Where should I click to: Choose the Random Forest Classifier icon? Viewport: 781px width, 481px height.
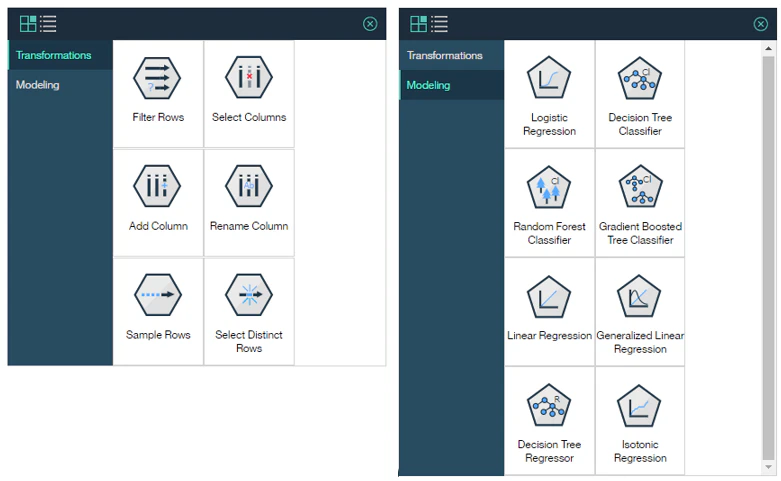pyautogui.click(x=548, y=187)
